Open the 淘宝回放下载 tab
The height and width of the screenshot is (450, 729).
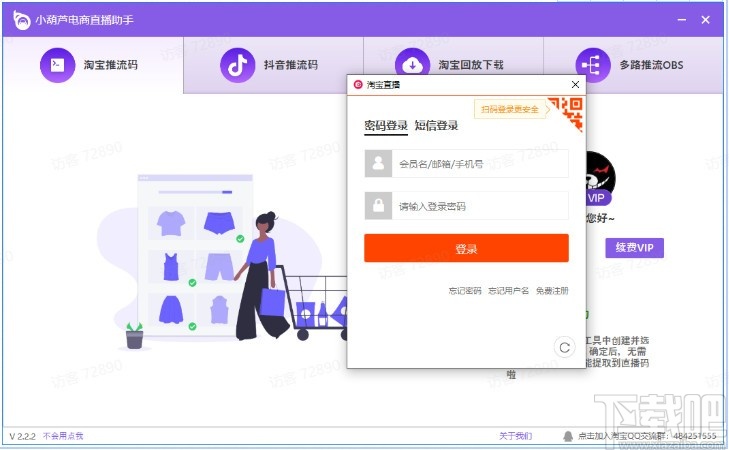(x=453, y=65)
